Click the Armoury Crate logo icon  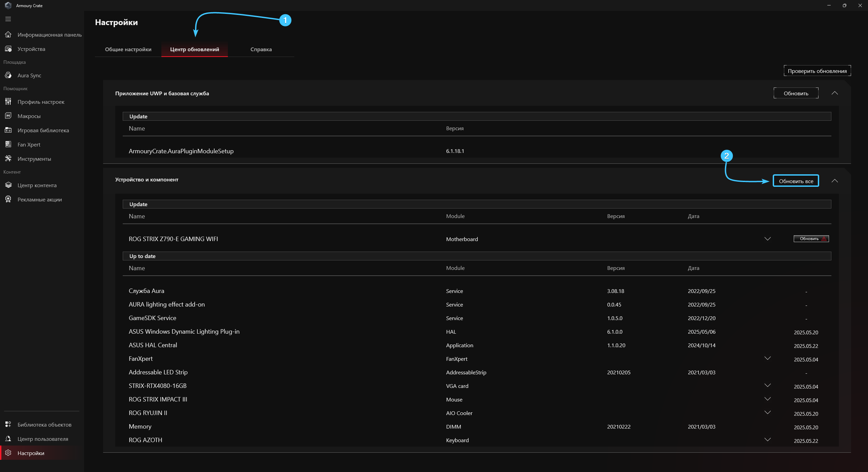pos(8,5)
